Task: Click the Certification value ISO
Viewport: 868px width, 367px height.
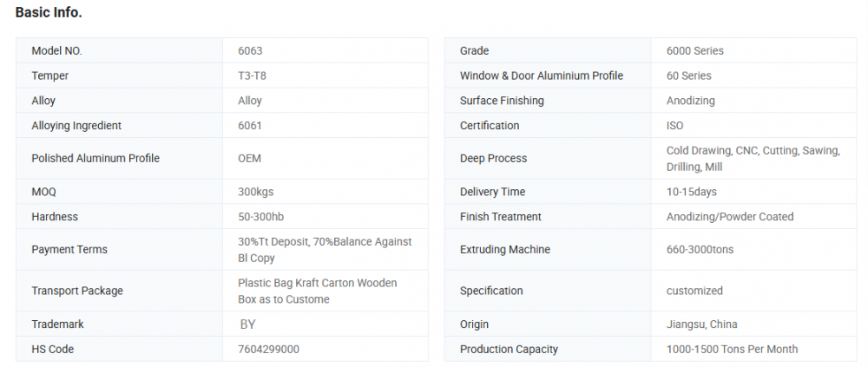Action: click(674, 126)
